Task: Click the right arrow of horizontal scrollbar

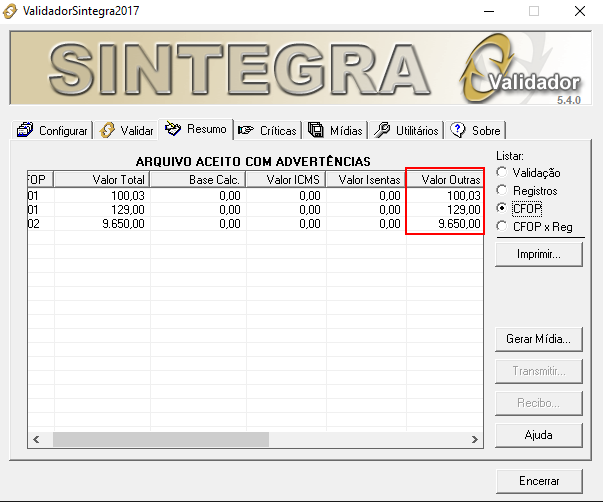Action: point(475,439)
